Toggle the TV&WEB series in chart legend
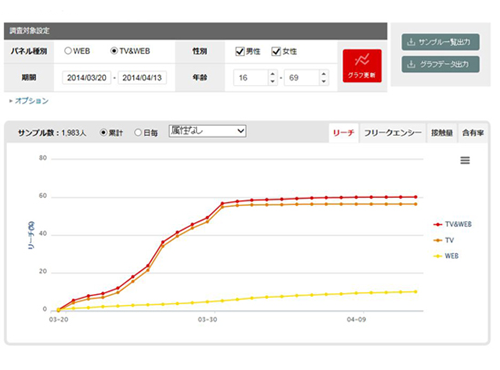Screen dimensions: 500x370 452,224
